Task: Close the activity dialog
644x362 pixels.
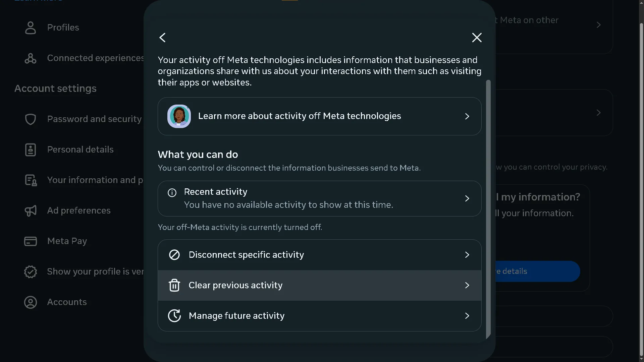Action: (x=477, y=38)
